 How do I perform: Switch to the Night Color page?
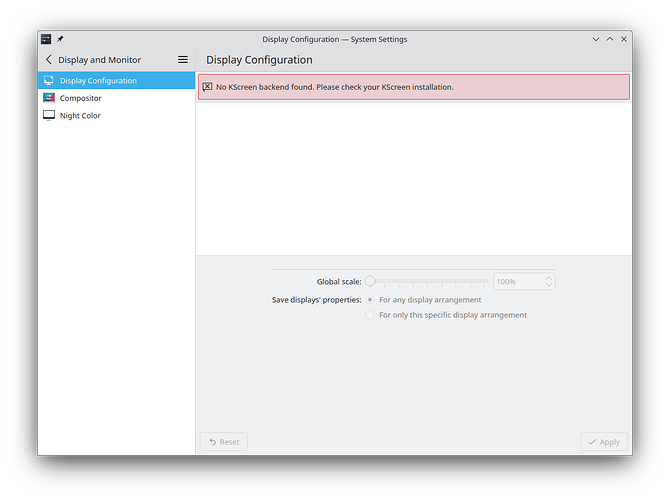tap(80, 116)
